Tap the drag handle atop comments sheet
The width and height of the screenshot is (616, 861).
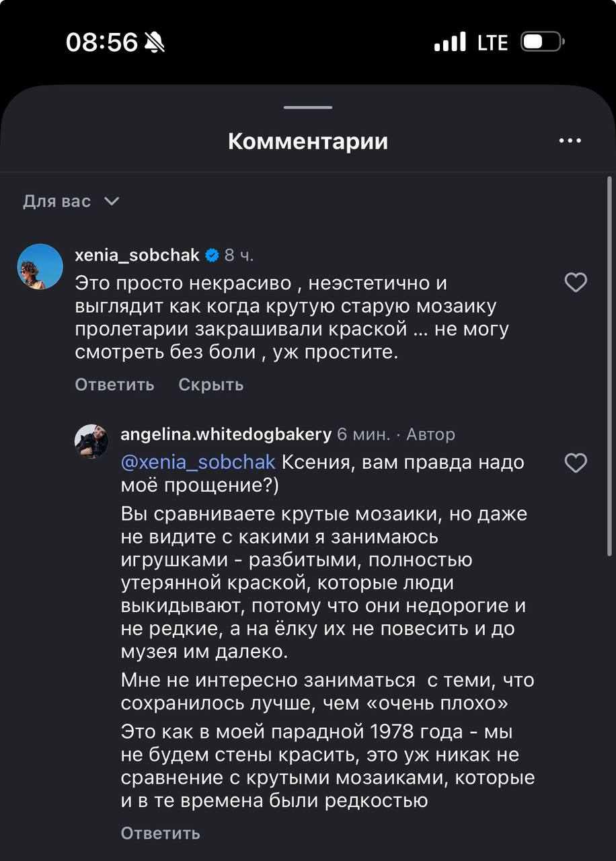308,108
